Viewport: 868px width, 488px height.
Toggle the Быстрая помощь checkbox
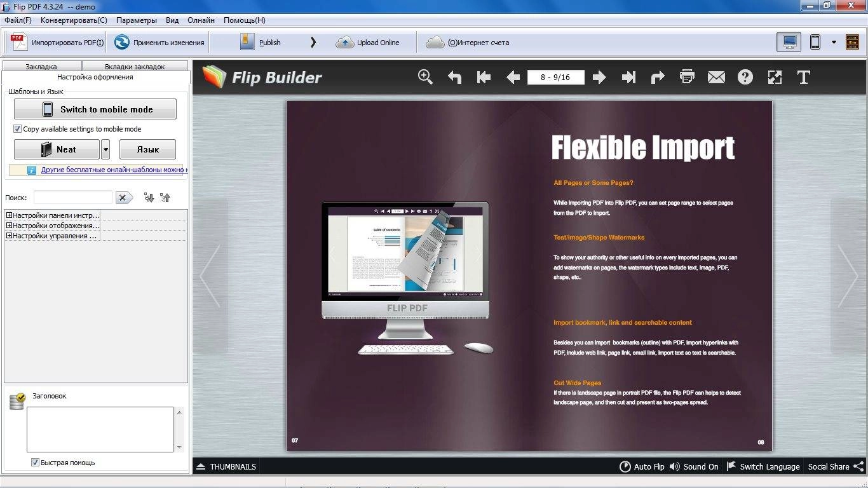tap(35, 463)
